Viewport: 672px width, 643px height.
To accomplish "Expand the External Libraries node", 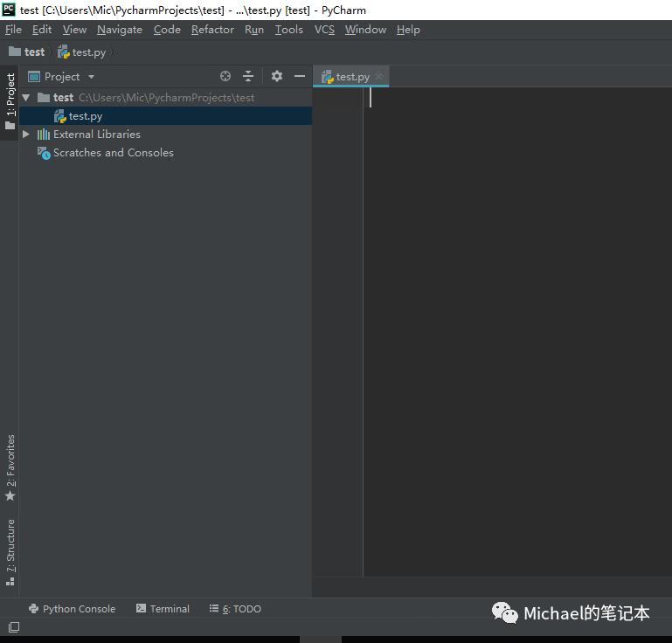I will [26, 135].
